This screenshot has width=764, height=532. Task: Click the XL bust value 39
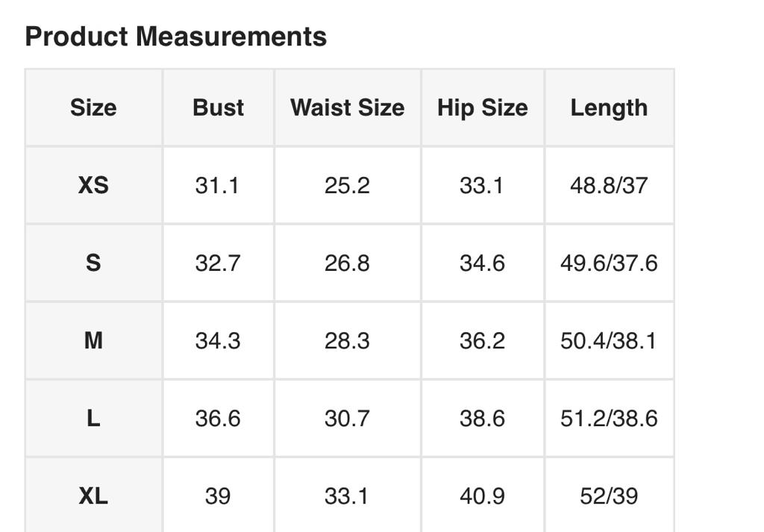[x=217, y=495]
